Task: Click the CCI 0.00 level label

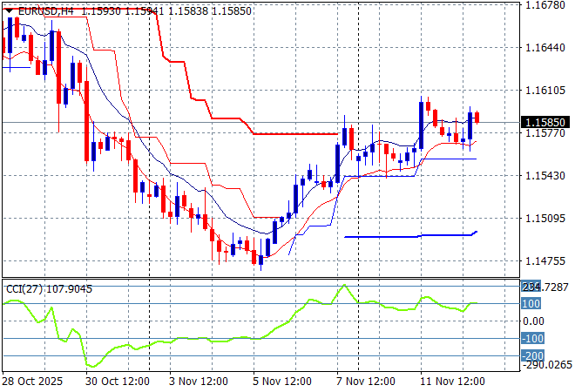Action: 533,321
